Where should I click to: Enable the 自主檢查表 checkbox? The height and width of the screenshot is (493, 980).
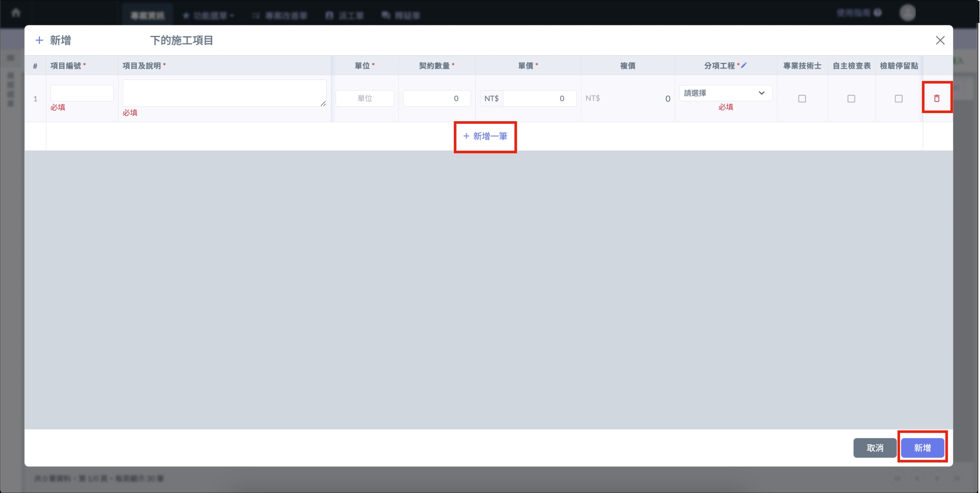(851, 99)
